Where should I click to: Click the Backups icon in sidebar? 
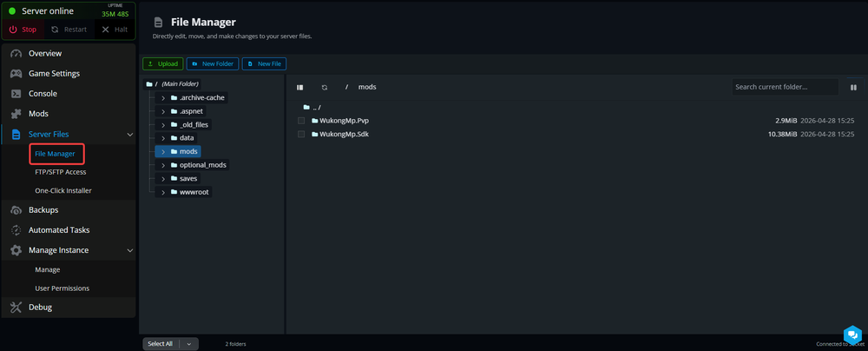[16, 210]
